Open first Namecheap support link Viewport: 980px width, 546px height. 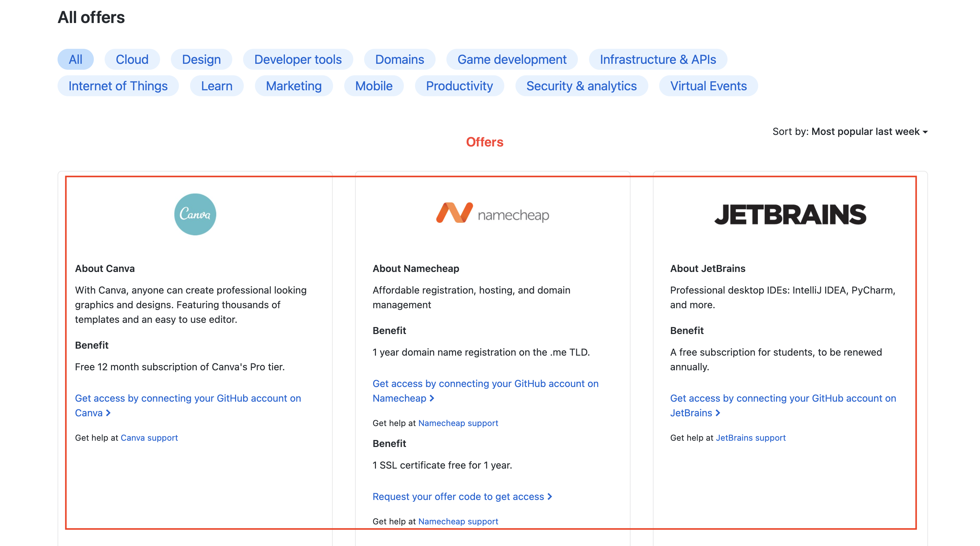click(458, 423)
